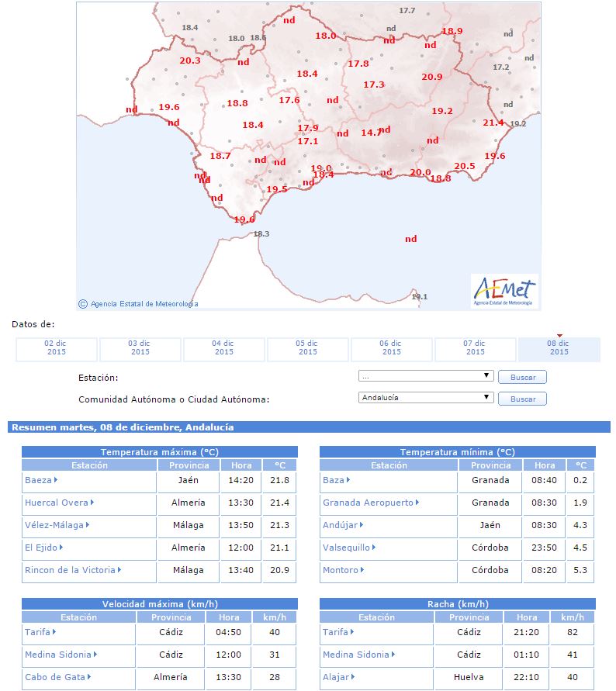
Task: Click the 20.9 temperature marker on map
Action: [432, 77]
